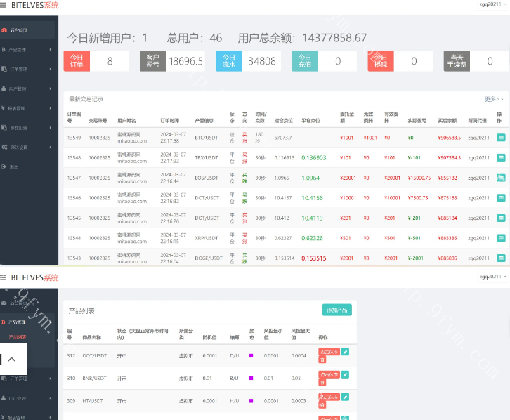Open the 产品列表 submenu item
Viewport: 510px width, 420px height.
coord(18,336)
